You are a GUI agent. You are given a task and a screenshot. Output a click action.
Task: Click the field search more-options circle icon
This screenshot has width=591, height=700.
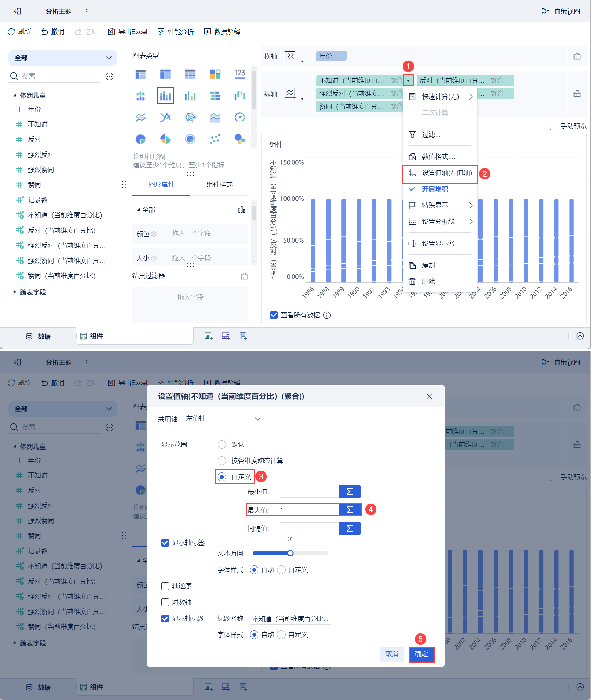point(109,76)
